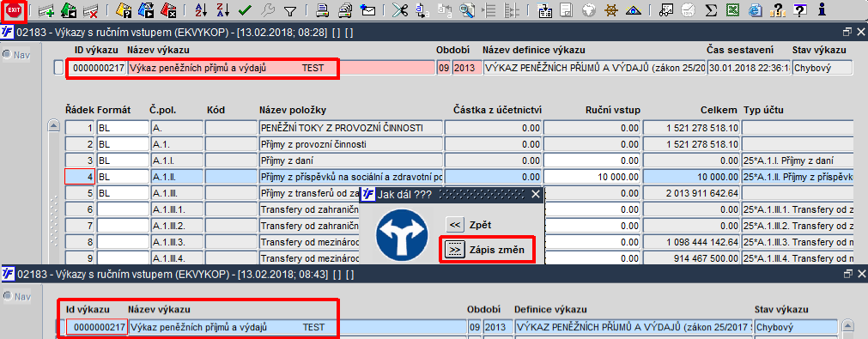Viewport: 868px width, 339px height.
Task: Click the indented list lines toolbar icon
Action: 489,10
